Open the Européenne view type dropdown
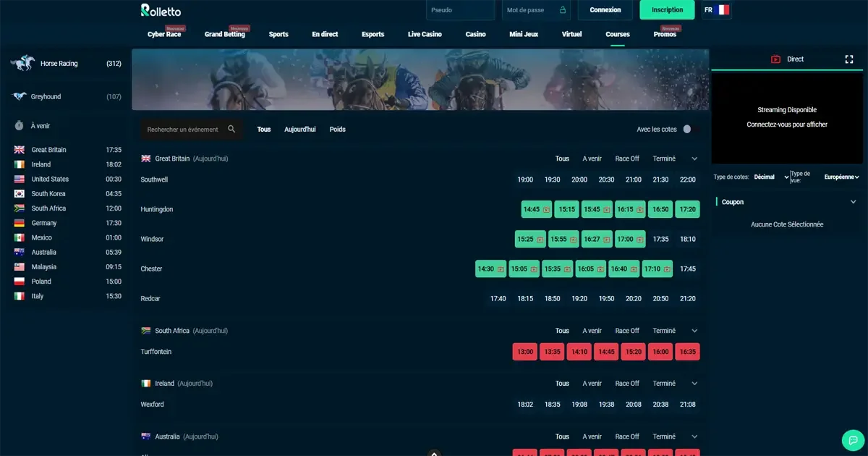 tap(842, 177)
